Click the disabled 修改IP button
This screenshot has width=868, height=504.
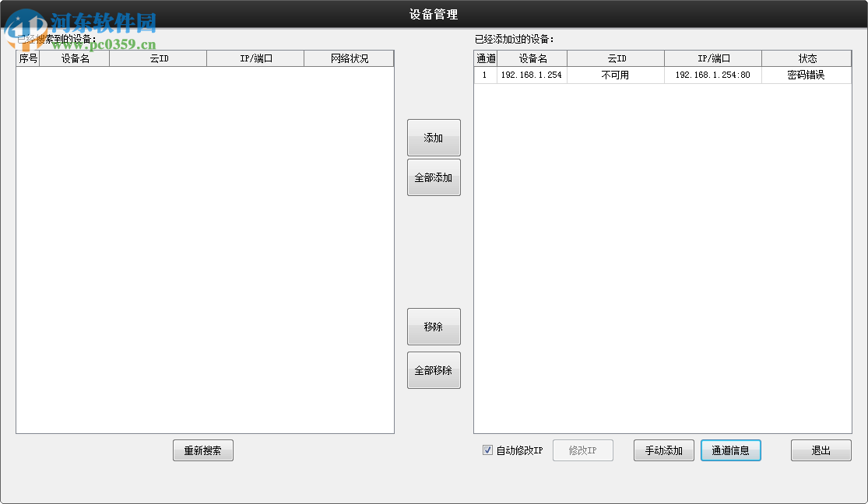(x=582, y=450)
